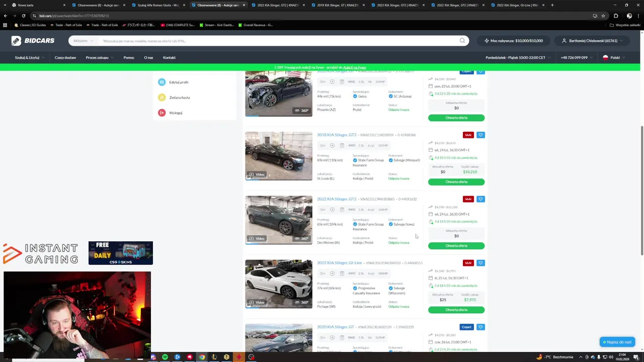Open the 2022 KIA Stinger, Gt-Line listing link

coord(340,263)
